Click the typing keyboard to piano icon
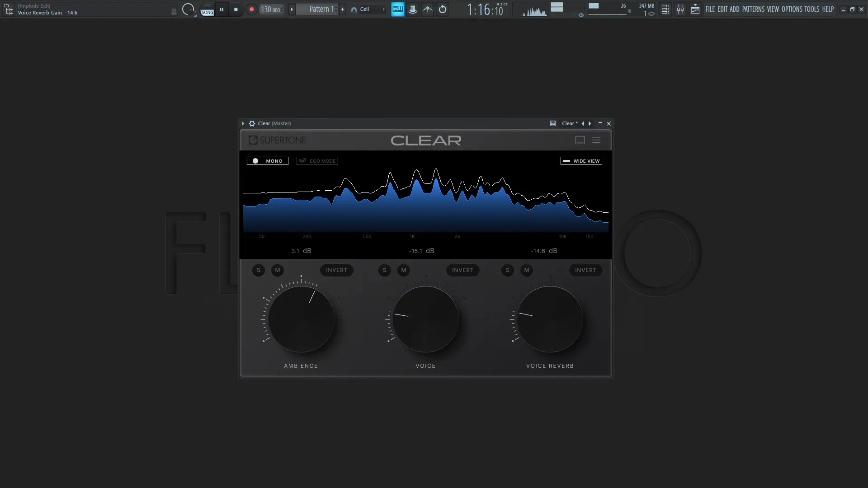The image size is (868, 488). 398,9
